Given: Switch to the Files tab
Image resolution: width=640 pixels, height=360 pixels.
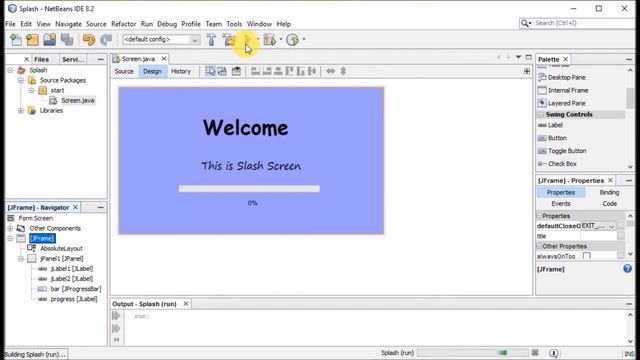Looking at the screenshot, I should (x=42, y=59).
